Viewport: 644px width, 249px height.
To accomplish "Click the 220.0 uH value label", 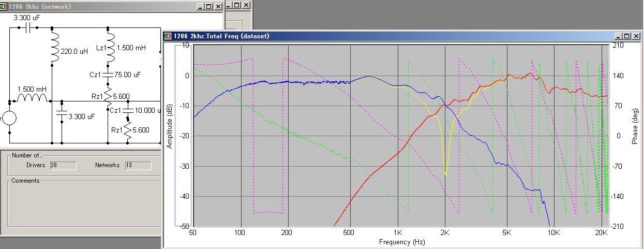I will click(74, 51).
